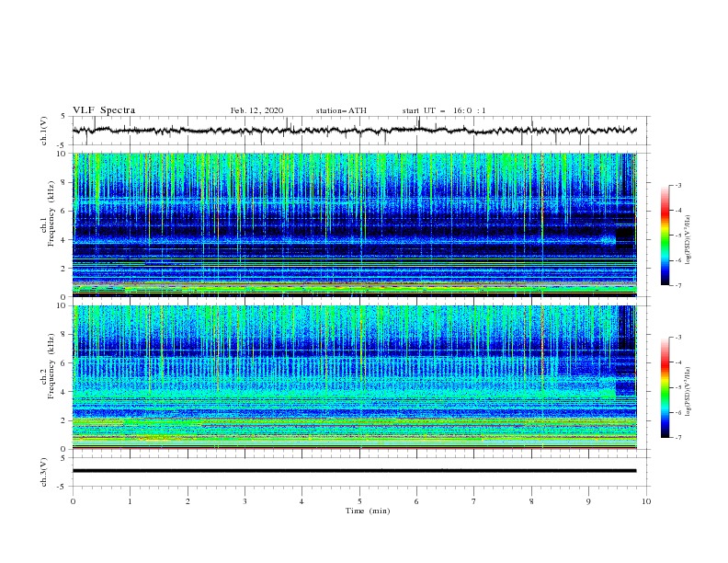Image resolution: width=728 pixels, height=563 pixels.
Task: Click the "0" tick on the Time axis
Action: tap(73, 501)
